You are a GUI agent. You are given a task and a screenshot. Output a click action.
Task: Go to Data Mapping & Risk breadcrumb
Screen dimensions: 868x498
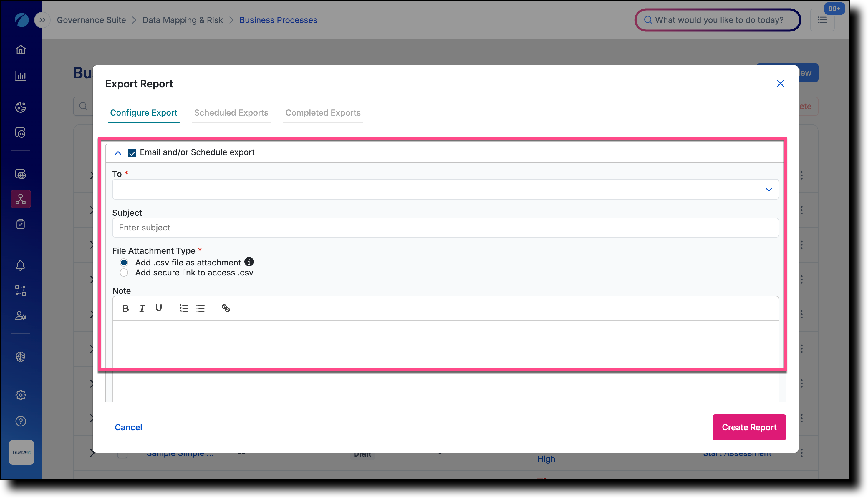point(182,20)
